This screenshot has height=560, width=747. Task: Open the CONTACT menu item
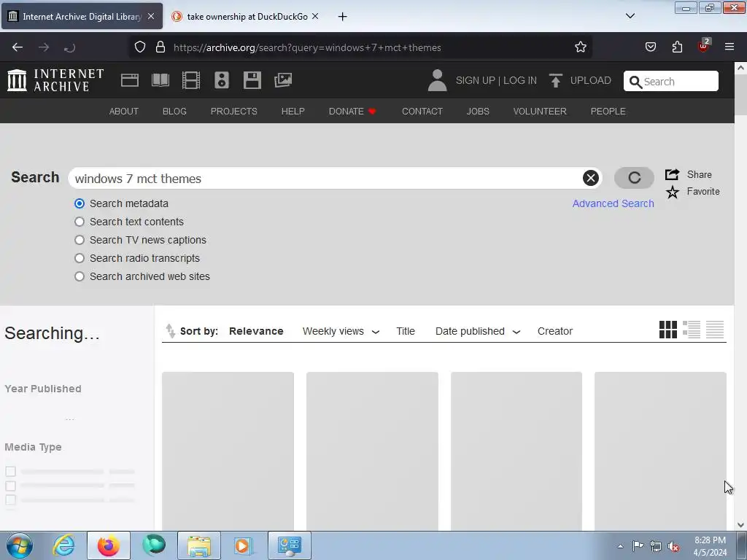point(422,112)
